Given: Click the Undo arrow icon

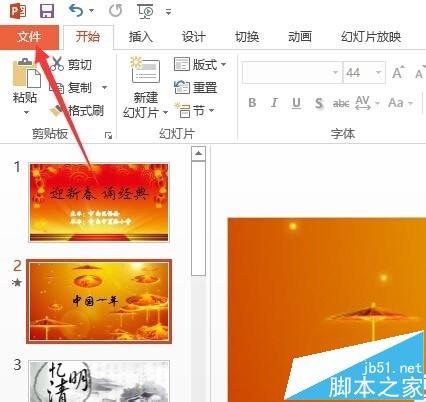Looking at the screenshot, I should (76, 11).
